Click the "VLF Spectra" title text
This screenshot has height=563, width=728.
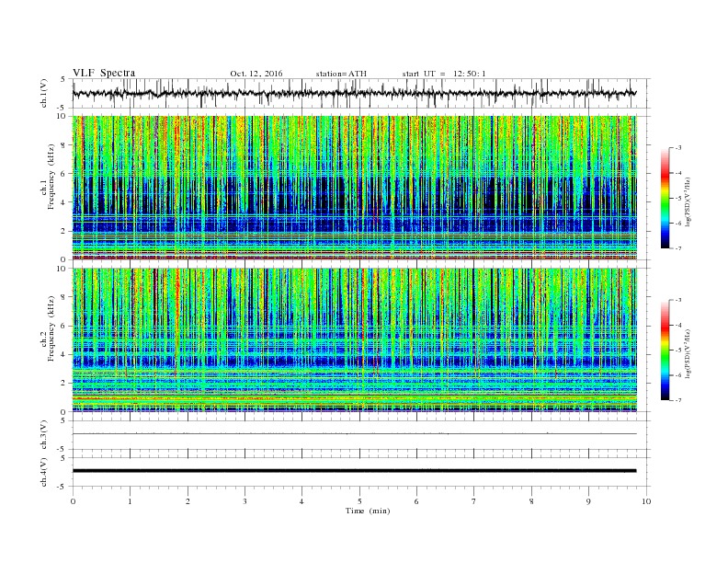coord(104,73)
